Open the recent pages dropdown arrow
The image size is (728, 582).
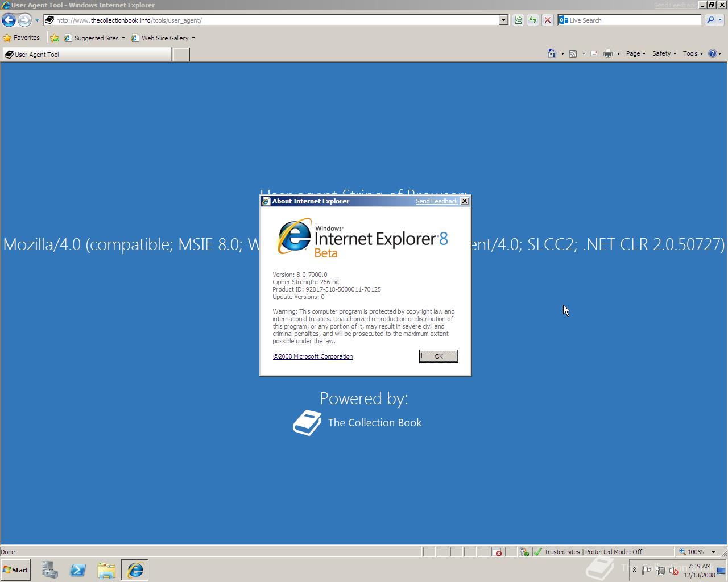37,20
